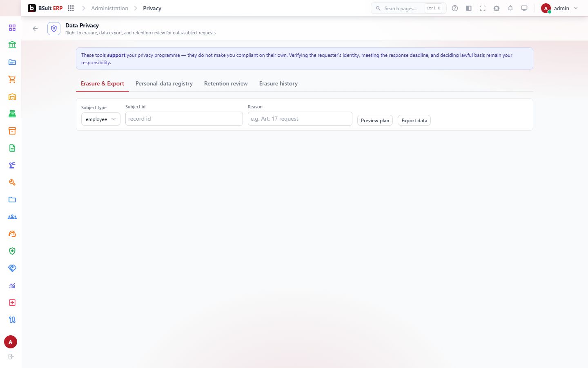Open the apps grid launcher
This screenshot has width=588, height=368.
[71, 8]
